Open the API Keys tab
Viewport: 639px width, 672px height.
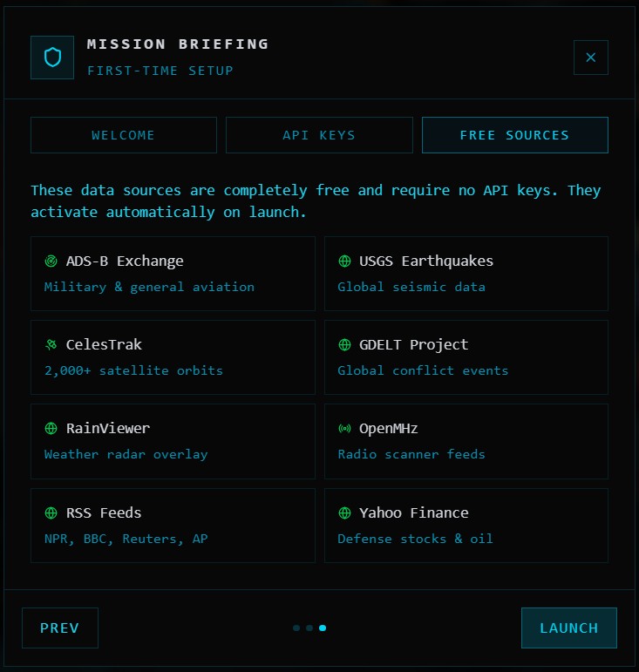(319, 135)
